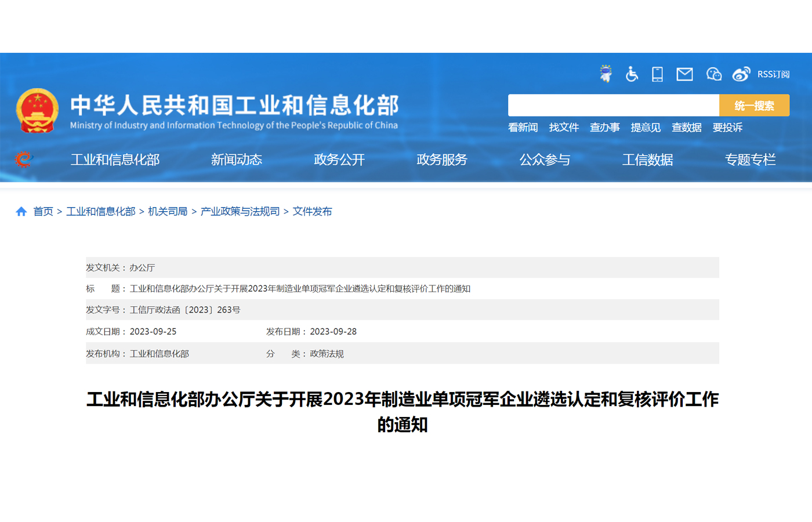Open the 政务公开 navigation menu

click(x=339, y=159)
